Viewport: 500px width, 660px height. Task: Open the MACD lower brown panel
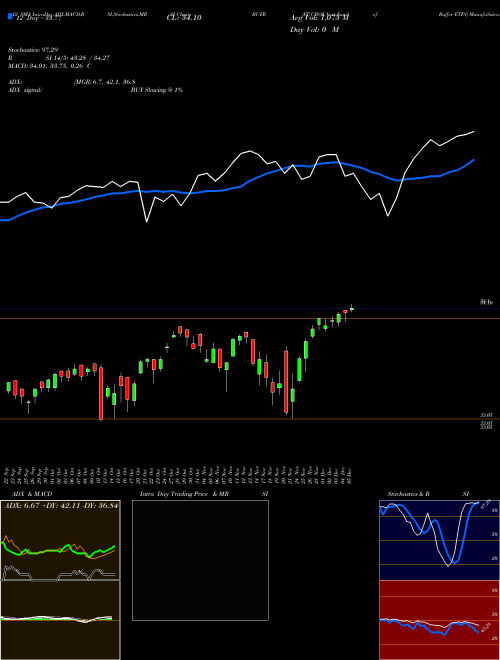click(x=60, y=620)
